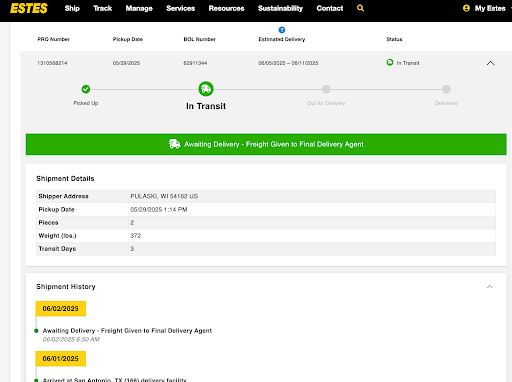Click the Shipment History heading
This screenshot has height=382, width=512.
point(66,287)
